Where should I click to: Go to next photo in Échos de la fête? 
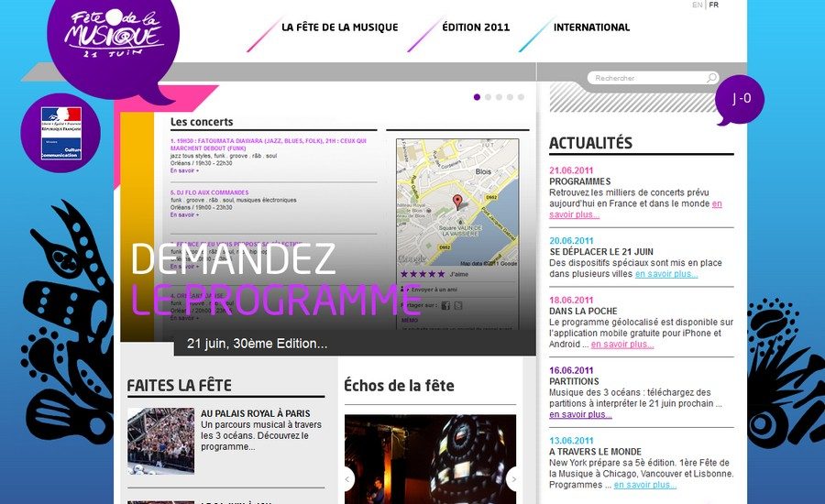pyautogui.click(x=513, y=478)
